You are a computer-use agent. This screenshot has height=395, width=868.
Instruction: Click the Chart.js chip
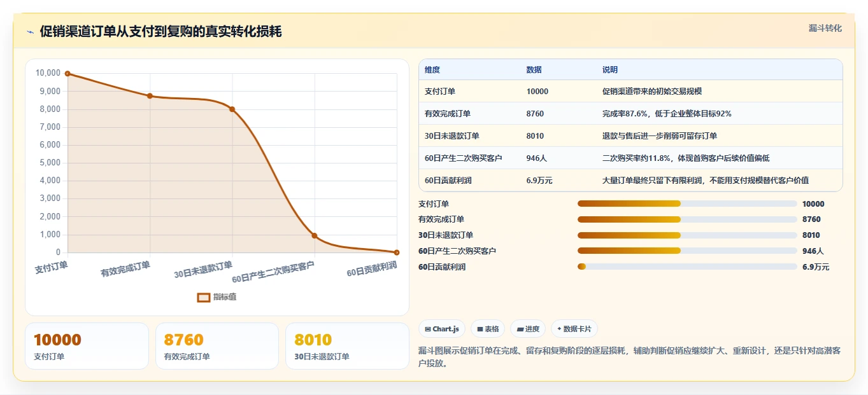[442, 329]
